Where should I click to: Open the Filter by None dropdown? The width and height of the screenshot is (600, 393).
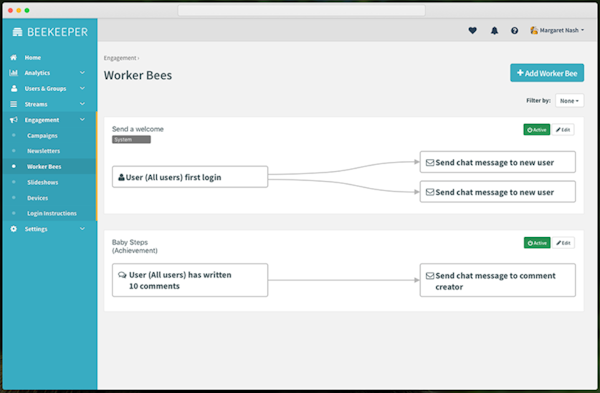tap(569, 101)
